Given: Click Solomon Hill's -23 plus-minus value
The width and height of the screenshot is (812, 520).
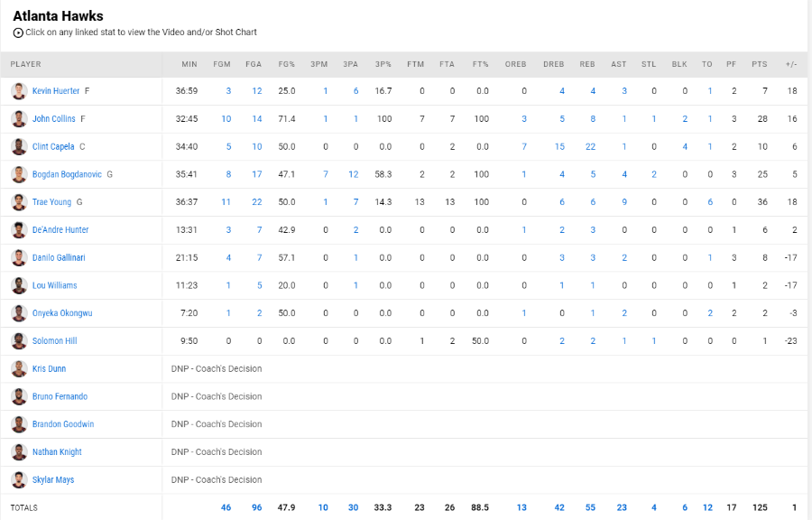Looking at the screenshot, I should click(790, 340).
